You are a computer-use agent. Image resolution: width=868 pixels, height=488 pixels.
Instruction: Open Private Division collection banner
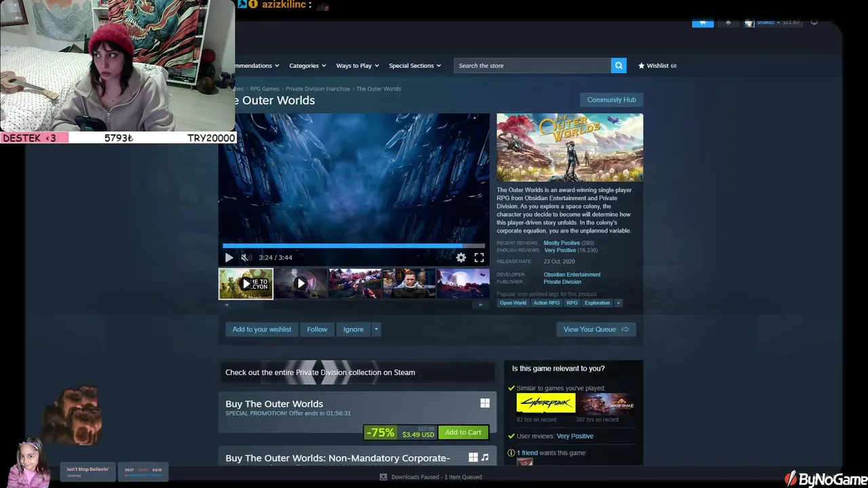click(357, 372)
